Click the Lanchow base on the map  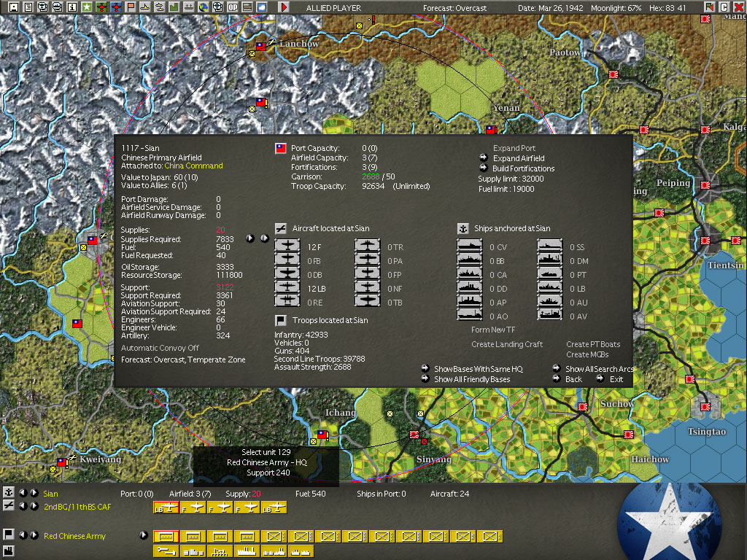(x=261, y=47)
